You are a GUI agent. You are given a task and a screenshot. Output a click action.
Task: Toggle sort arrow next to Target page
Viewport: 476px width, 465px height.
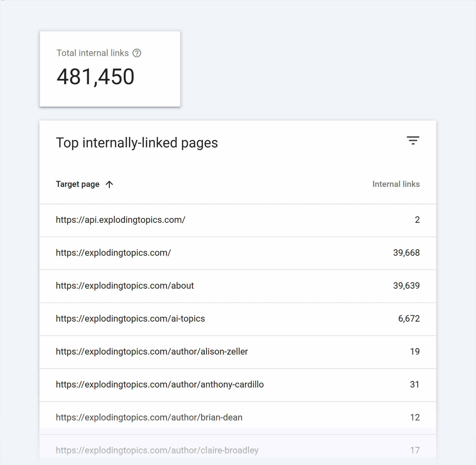pyautogui.click(x=109, y=184)
